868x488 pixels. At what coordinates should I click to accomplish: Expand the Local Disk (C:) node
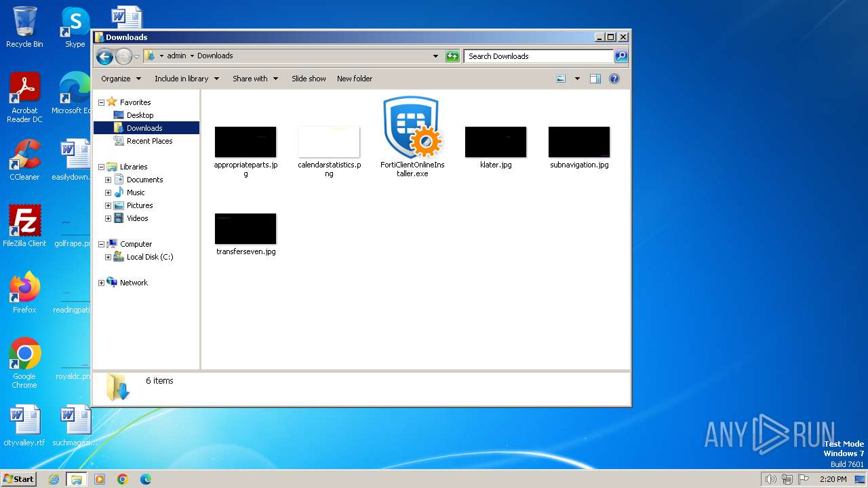coord(108,257)
